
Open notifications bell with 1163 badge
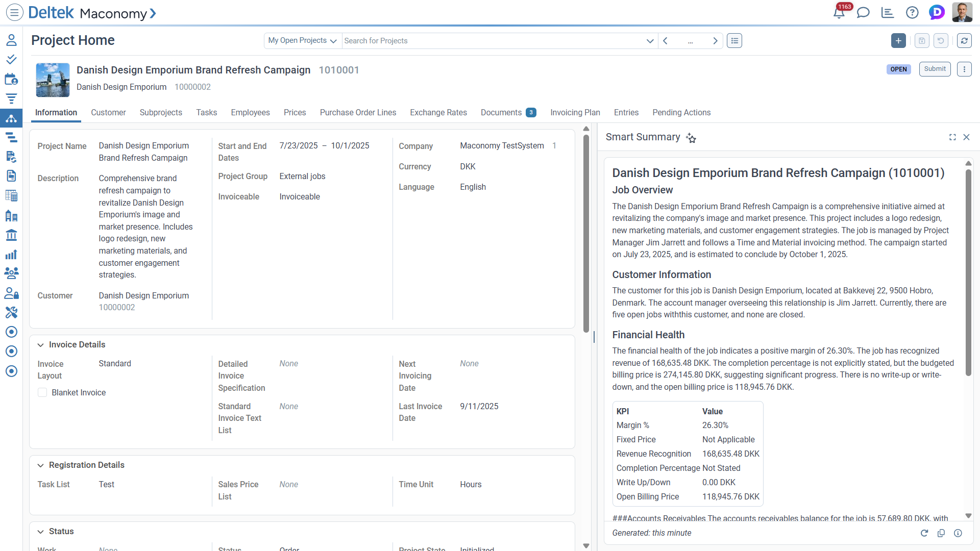tap(839, 12)
